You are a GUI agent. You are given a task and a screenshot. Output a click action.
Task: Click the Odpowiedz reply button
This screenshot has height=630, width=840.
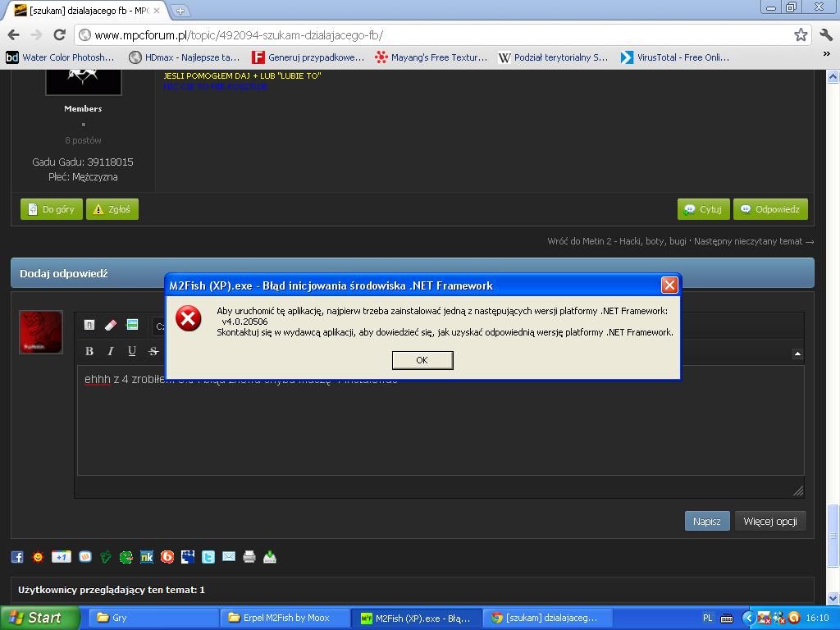click(770, 209)
